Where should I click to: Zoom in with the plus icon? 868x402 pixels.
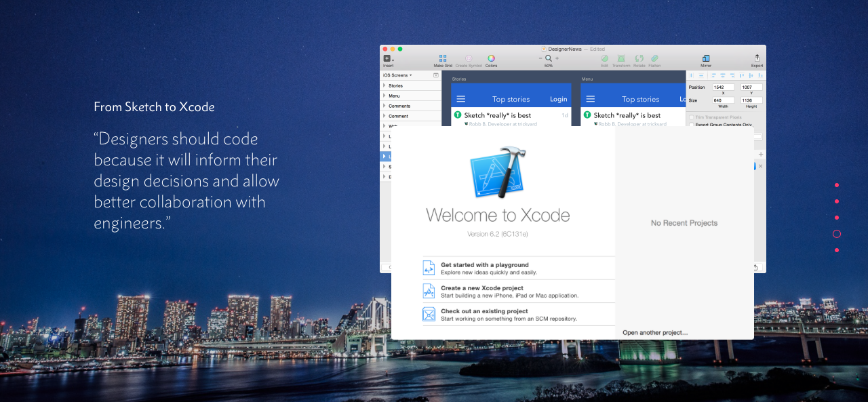(557, 58)
